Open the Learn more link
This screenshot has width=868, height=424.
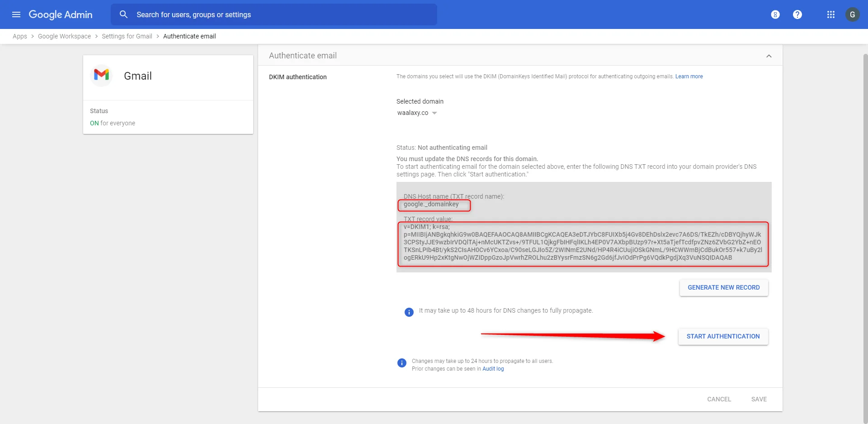pos(689,76)
